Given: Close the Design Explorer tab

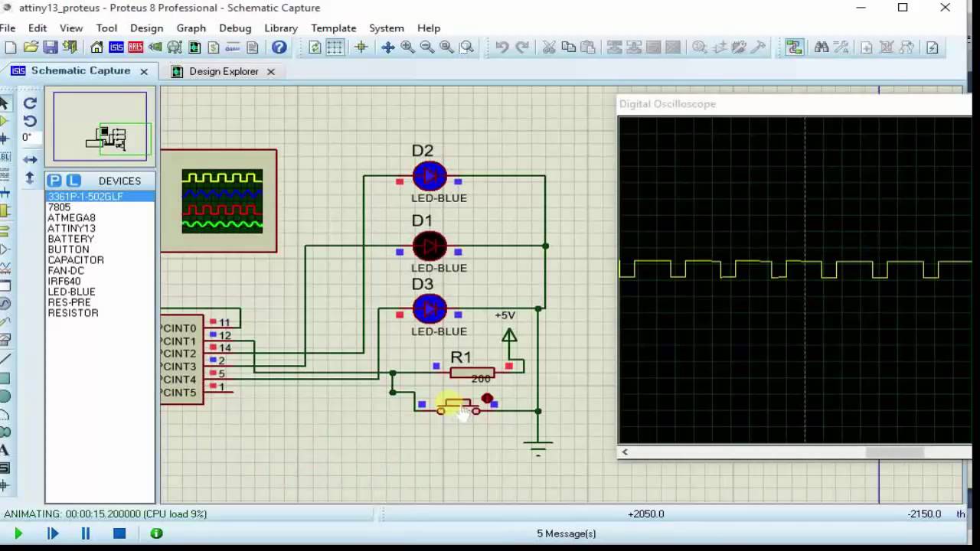Looking at the screenshot, I should tap(270, 71).
